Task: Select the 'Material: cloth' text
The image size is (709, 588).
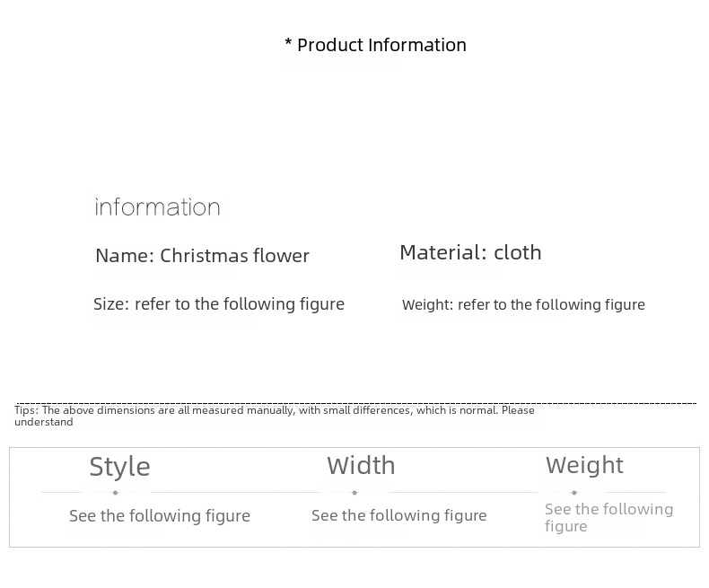Action: 470,252
